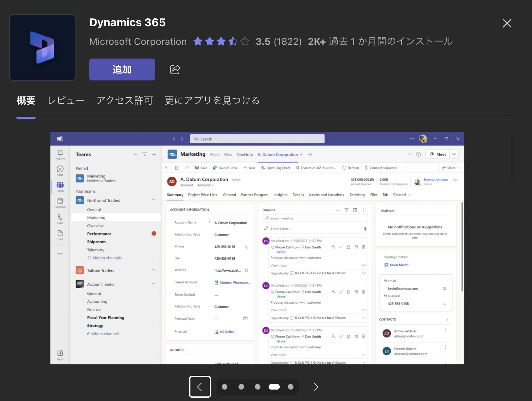Select the active fourth carousel indicator

[274, 387]
